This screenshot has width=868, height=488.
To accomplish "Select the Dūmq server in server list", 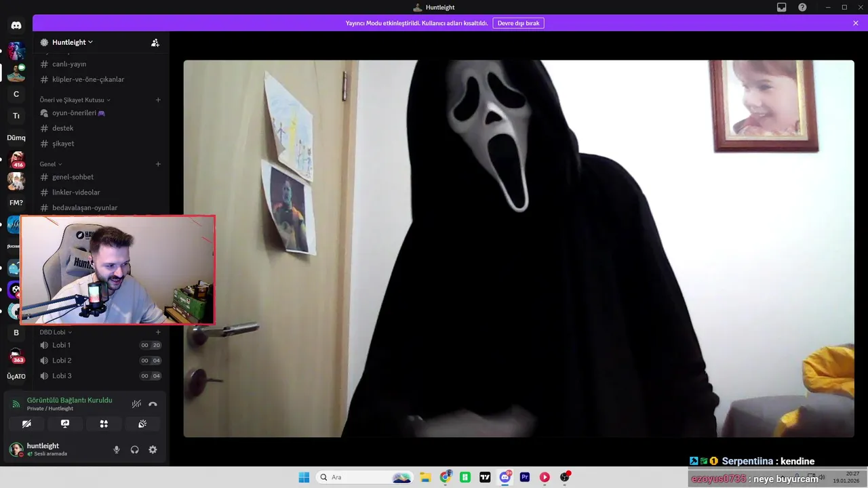I will point(16,138).
